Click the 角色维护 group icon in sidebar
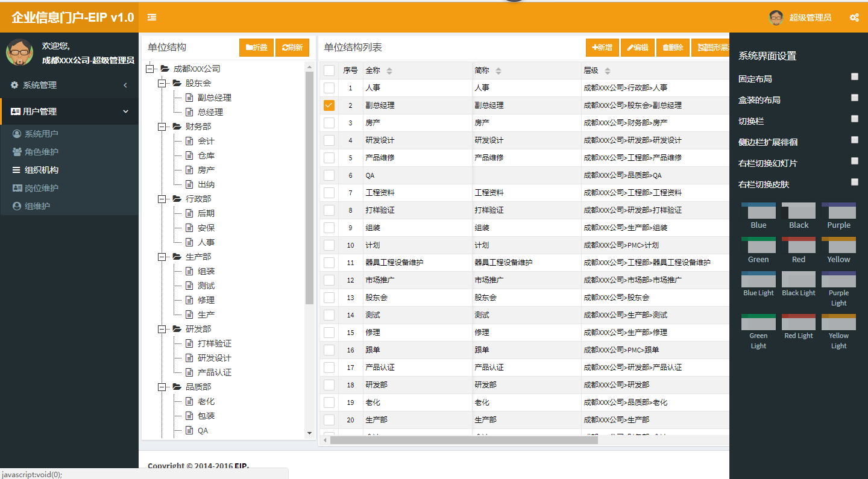Screen dimensions: 868x479 (17, 152)
